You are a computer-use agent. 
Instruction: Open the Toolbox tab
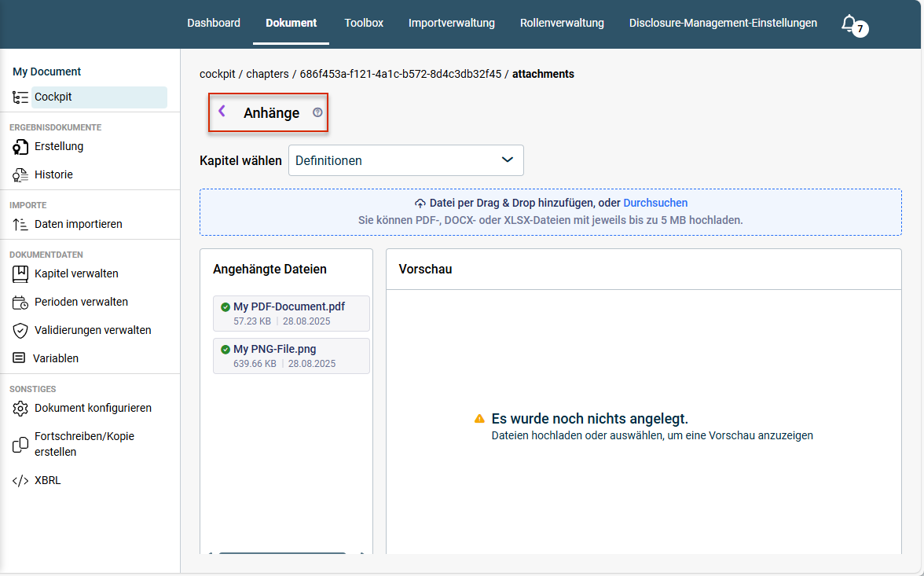click(364, 23)
